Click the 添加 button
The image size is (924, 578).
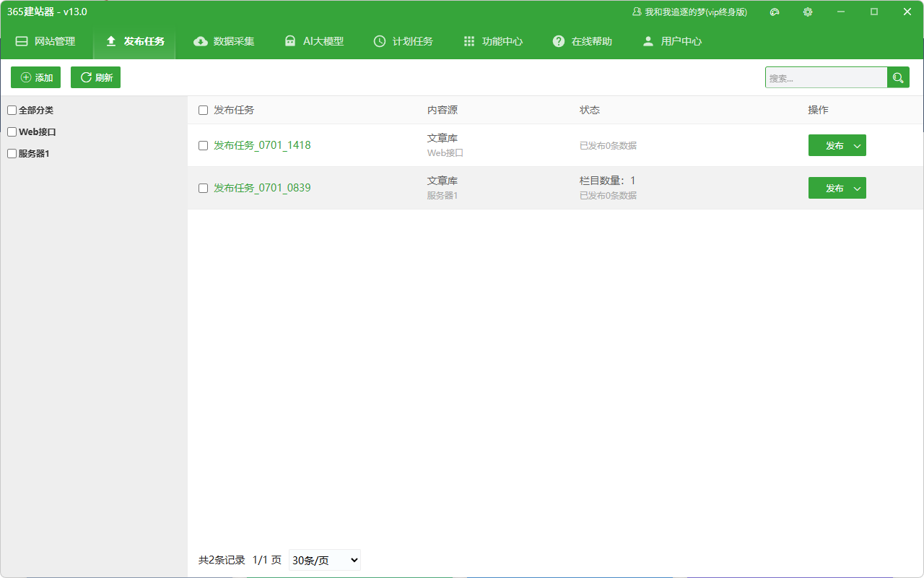(x=35, y=77)
